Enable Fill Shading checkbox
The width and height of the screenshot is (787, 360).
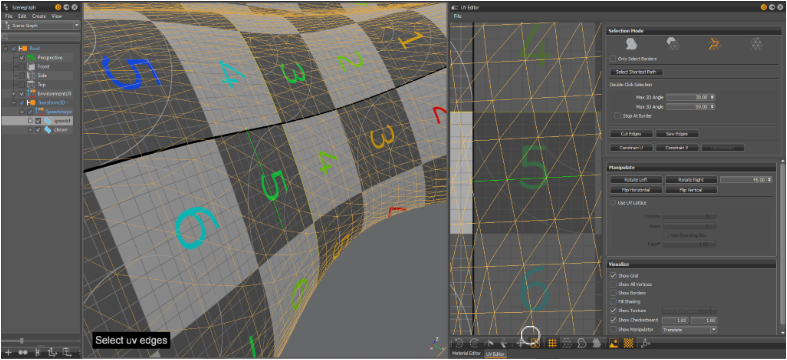point(613,302)
